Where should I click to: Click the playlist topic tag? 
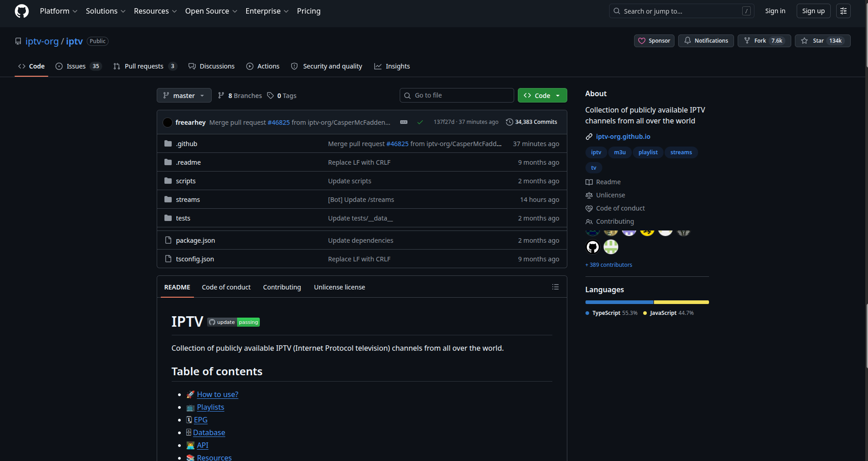pyautogui.click(x=648, y=152)
